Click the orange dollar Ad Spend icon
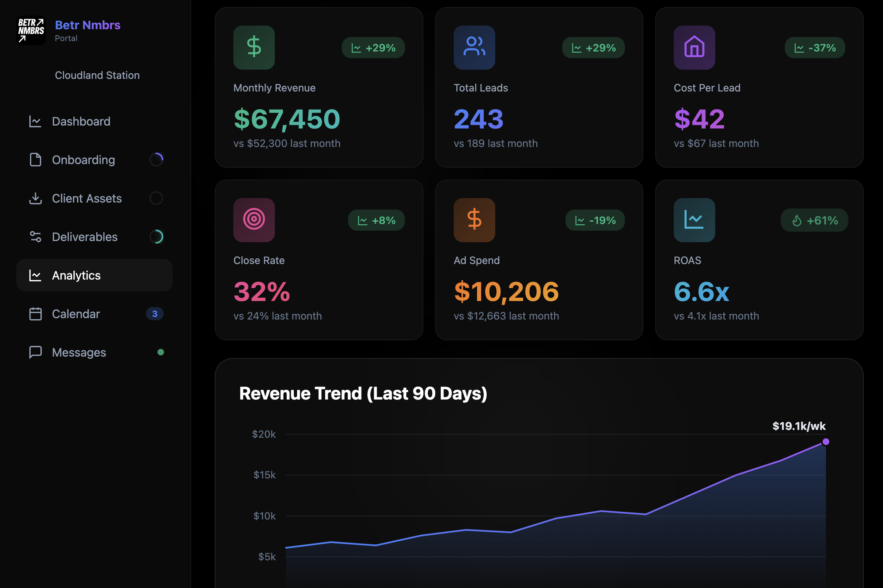The image size is (883, 588). coord(474,220)
